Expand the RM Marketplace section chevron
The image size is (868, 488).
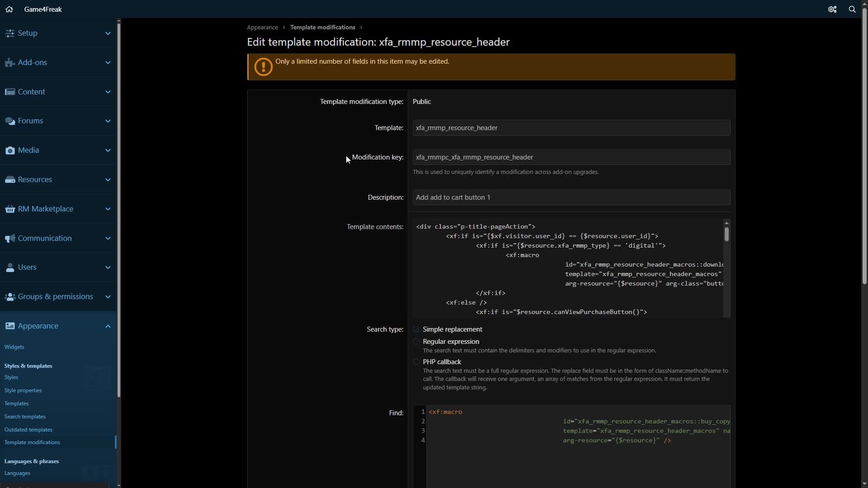[x=108, y=209]
